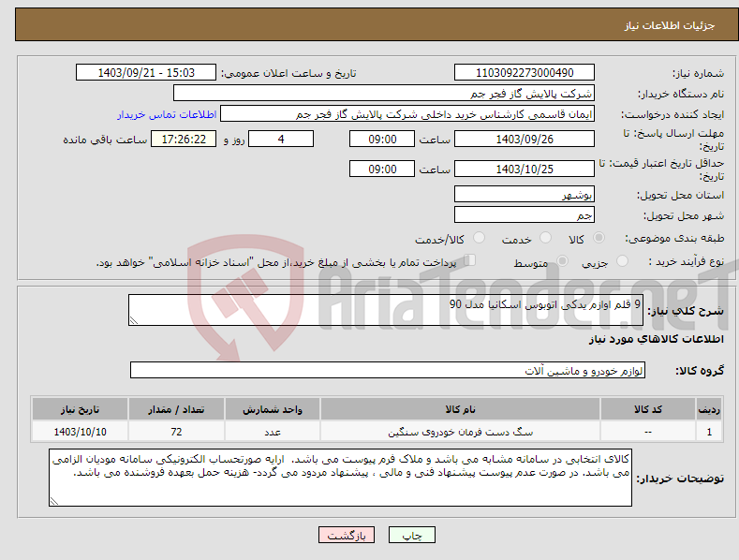Click the general need description text area
The width and height of the screenshot is (739, 560).
tap(386, 310)
